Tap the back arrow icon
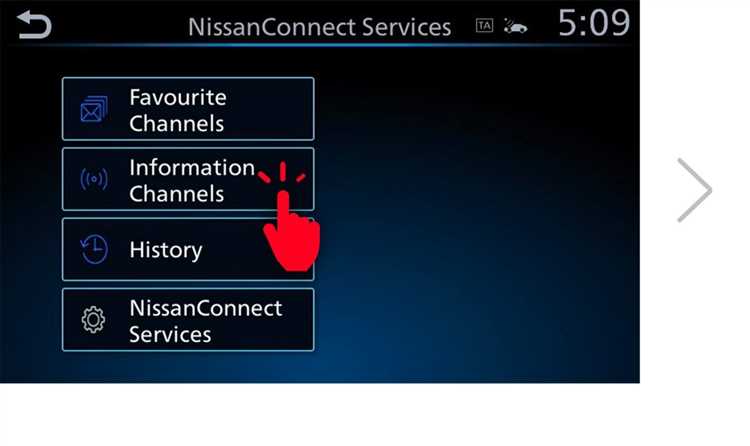Image resolution: width=750 pixels, height=446 pixels. [x=33, y=25]
